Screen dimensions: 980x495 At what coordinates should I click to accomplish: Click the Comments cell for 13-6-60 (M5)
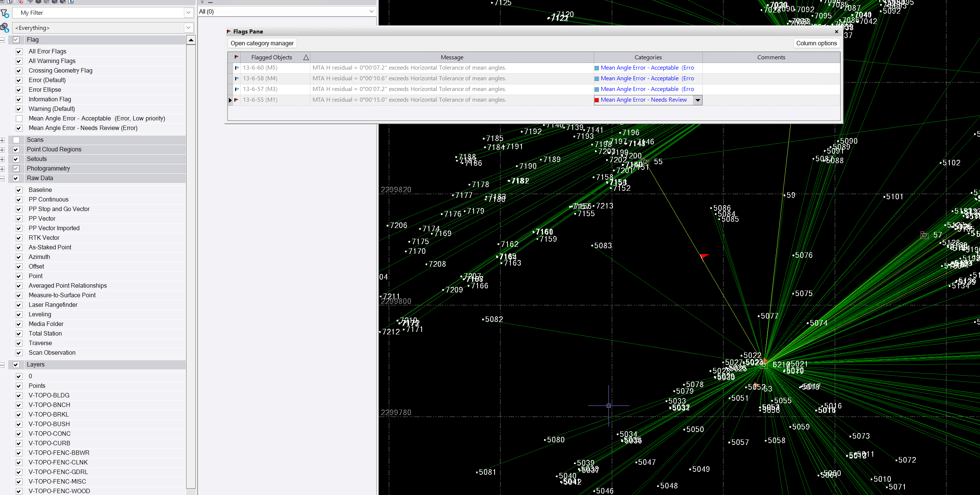click(x=771, y=68)
